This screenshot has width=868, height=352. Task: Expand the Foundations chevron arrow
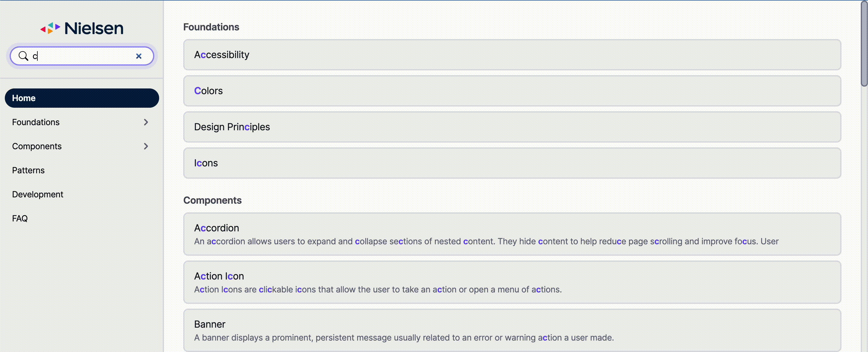(146, 122)
